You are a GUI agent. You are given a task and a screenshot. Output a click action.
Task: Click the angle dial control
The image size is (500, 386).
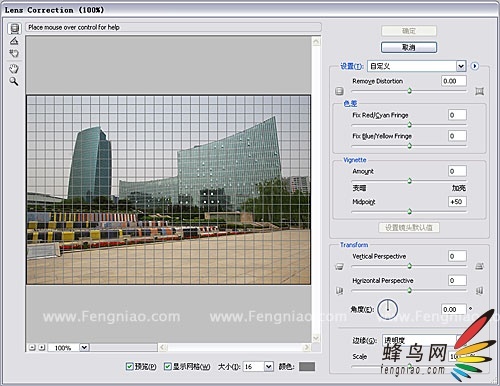(x=388, y=309)
